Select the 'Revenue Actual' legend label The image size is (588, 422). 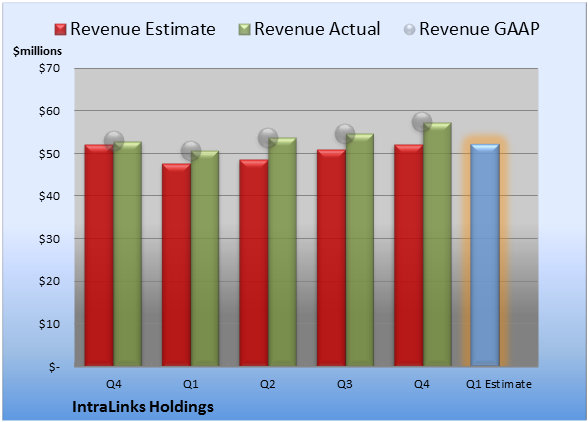(317, 29)
